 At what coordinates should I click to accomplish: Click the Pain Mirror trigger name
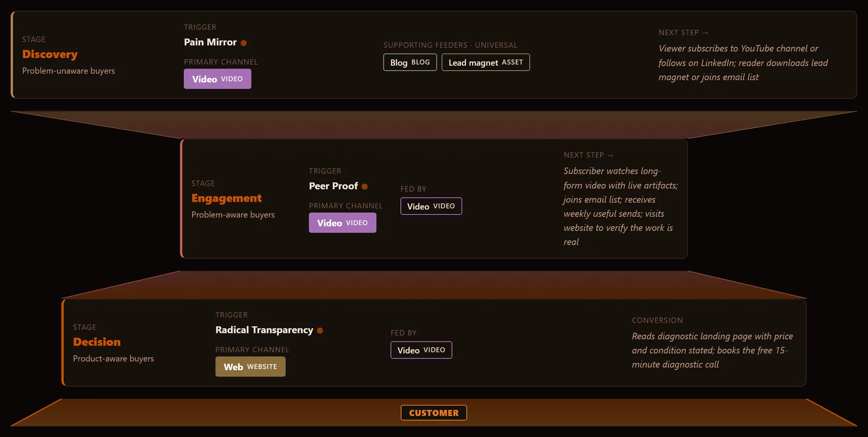pyautogui.click(x=210, y=42)
